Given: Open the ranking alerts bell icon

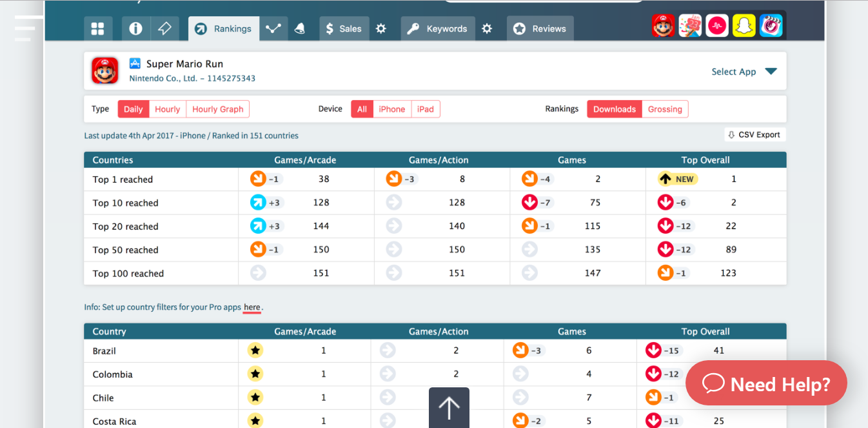Looking at the screenshot, I should pyautogui.click(x=299, y=28).
